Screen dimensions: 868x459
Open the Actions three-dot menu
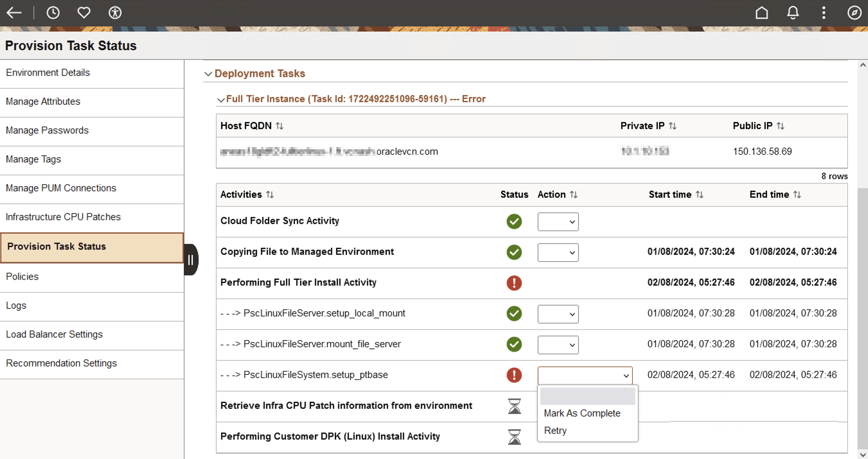coord(824,13)
